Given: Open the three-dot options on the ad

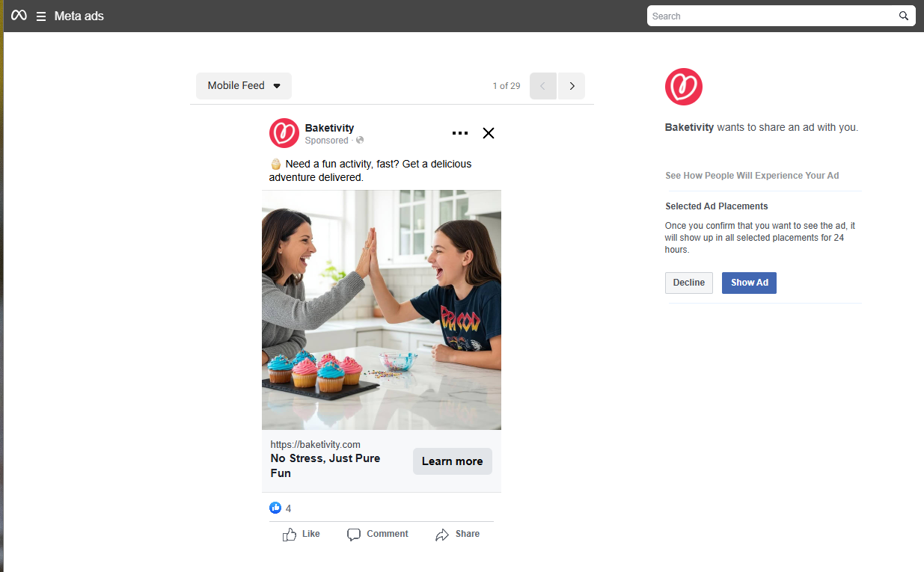Looking at the screenshot, I should [460, 133].
